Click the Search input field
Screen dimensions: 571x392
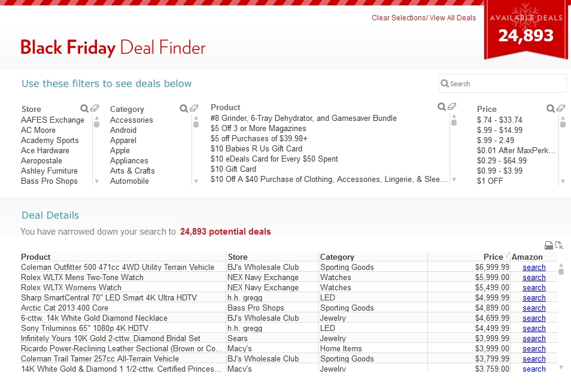pyautogui.click(x=503, y=83)
